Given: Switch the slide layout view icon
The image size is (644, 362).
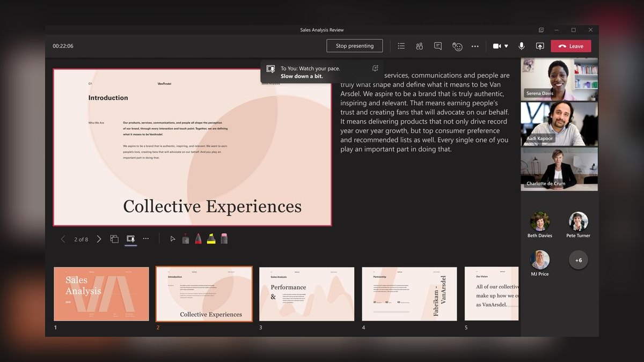Looking at the screenshot, I should tap(114, 239).
